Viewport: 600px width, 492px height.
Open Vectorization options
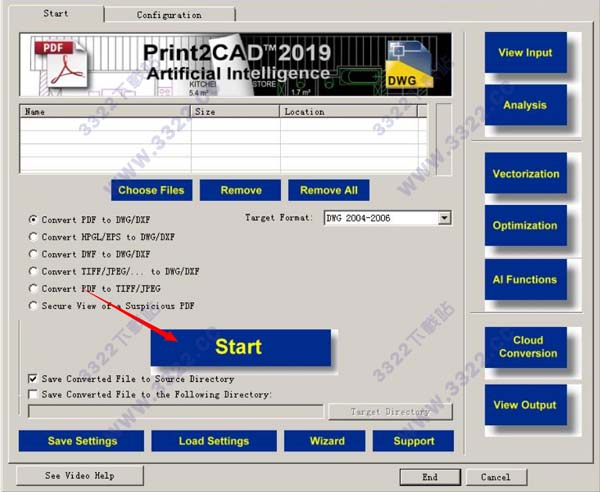tap(525, 173)
